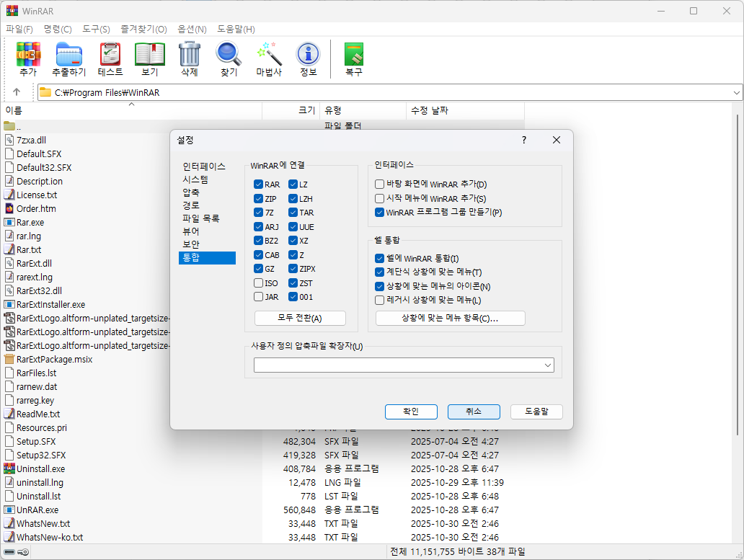Toggle 셸에 WinRAR 통합 checkbox

click(x=380, y=259)
